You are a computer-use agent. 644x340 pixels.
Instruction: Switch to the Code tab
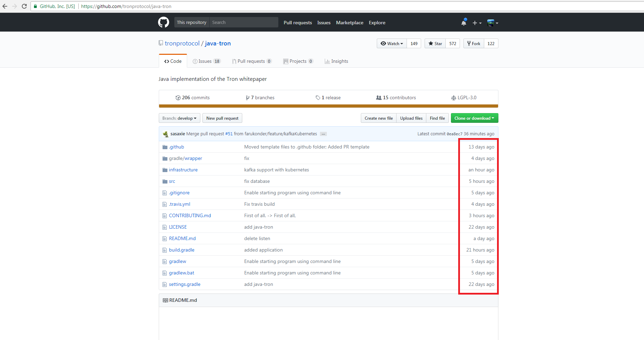(173, 61)
